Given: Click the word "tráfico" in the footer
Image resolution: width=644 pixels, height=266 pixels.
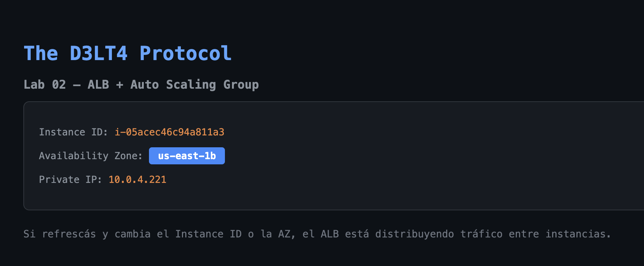Looking at the screenshot, I should click(481, 234).
